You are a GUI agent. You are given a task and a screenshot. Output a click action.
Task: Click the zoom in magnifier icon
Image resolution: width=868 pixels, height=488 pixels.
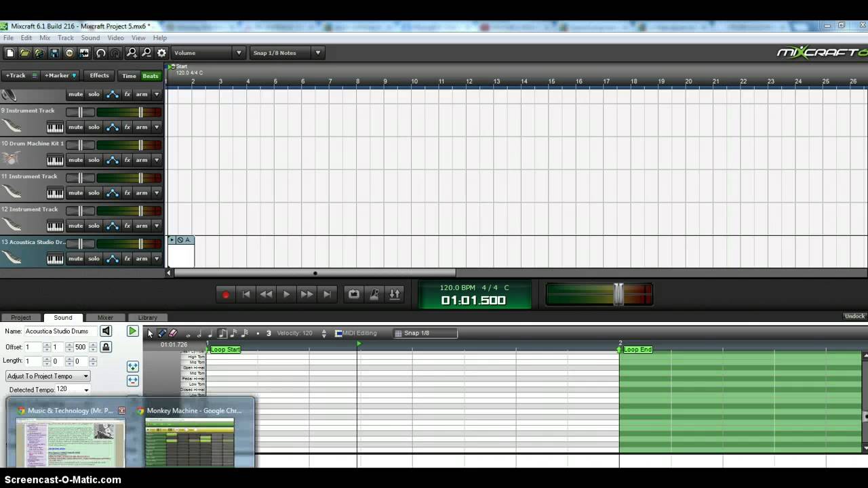click(x=132, y=53)
